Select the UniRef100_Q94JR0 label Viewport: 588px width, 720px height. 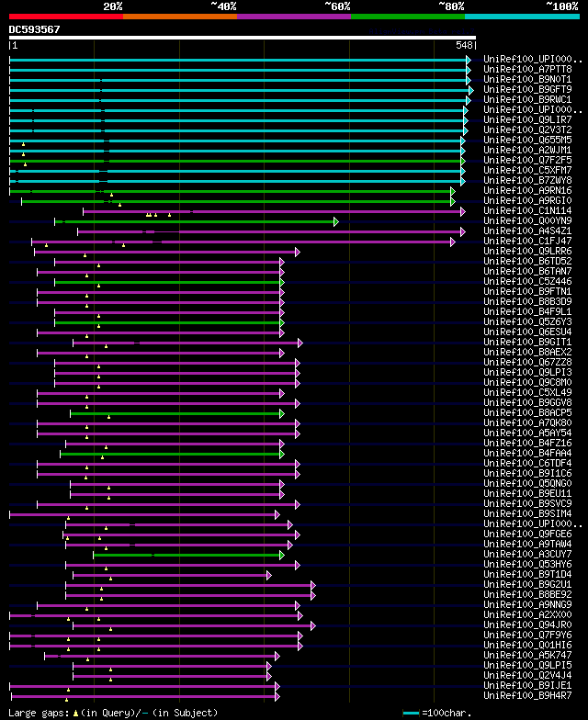(x=527, y=624)
